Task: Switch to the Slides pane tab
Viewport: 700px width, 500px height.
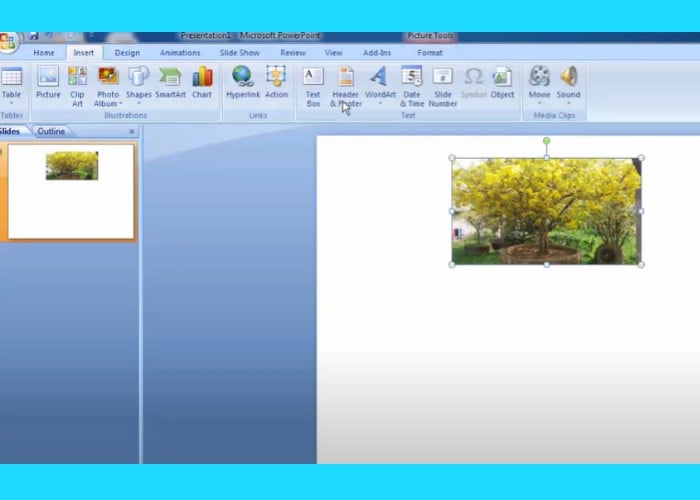Action: (x=12, y=131)
